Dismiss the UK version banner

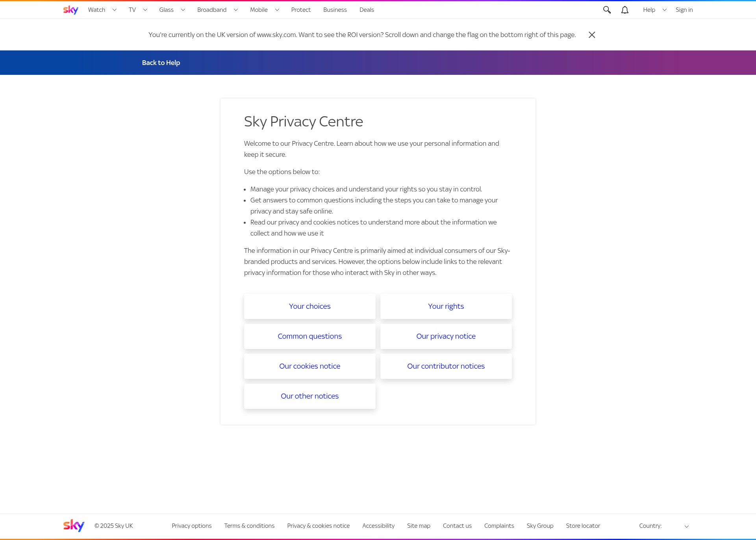[x=592, y=35]
